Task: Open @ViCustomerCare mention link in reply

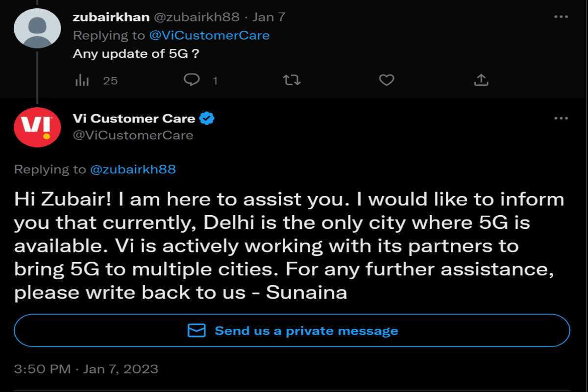Action: click(209, 35)
